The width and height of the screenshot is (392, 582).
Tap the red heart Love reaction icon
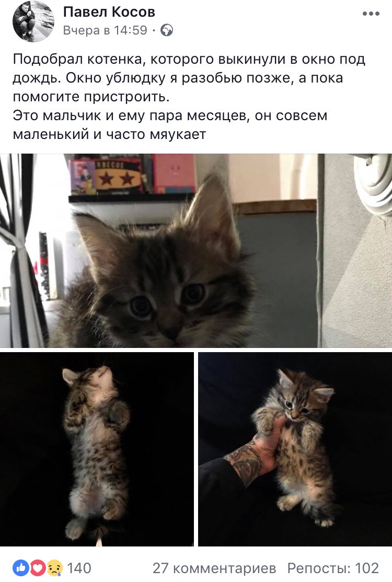(38, 568)
